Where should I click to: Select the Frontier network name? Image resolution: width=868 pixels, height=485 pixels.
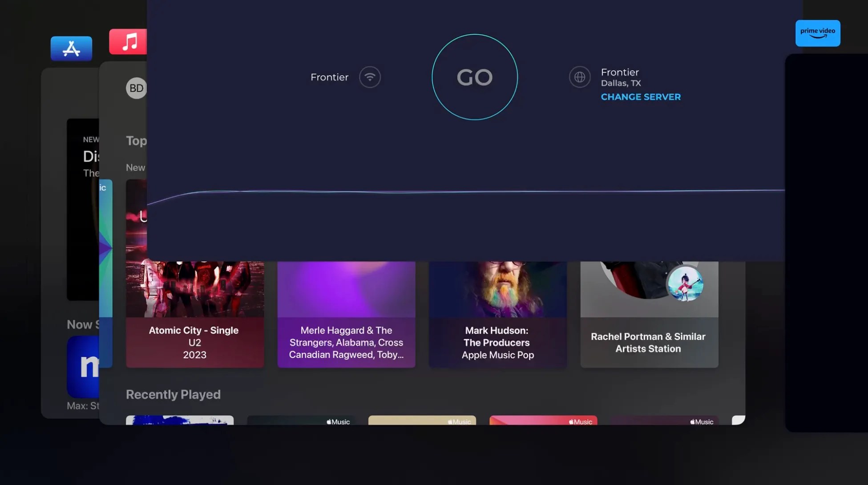pyautogui.click(x=329, y=77)
